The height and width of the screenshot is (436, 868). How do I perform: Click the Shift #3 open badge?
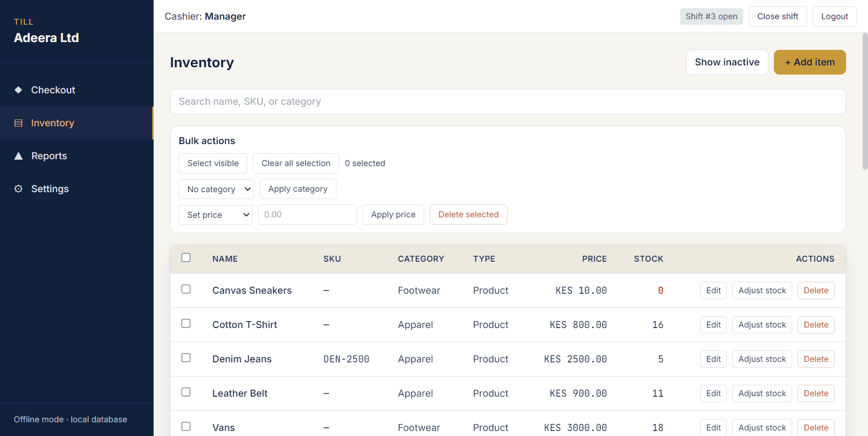(x=711, y=16)
